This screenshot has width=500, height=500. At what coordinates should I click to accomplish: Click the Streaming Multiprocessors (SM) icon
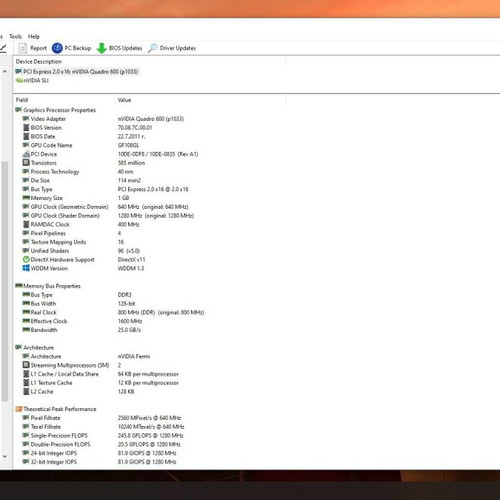pos(26,365)
